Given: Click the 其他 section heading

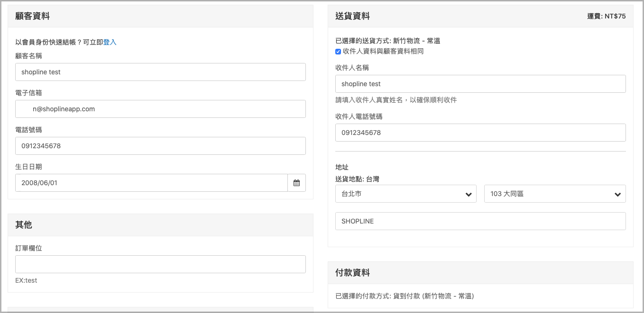Looking at the screenshot, I should 24,225.
